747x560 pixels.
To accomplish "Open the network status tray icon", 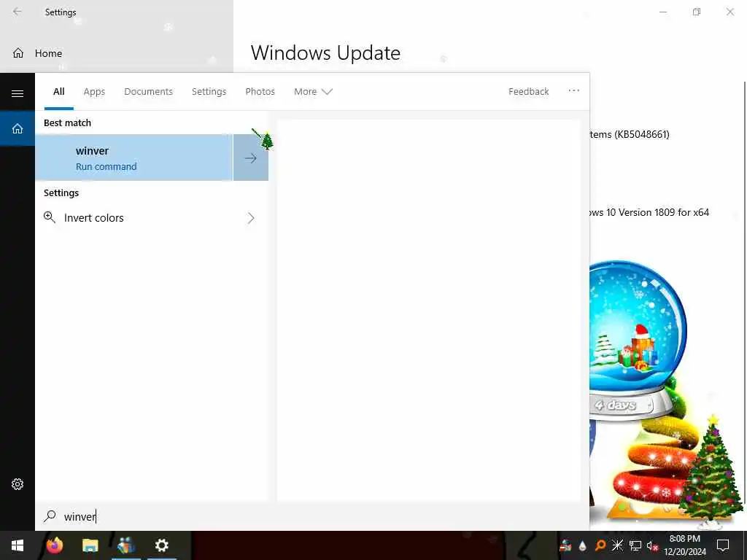I will point(635,545).
